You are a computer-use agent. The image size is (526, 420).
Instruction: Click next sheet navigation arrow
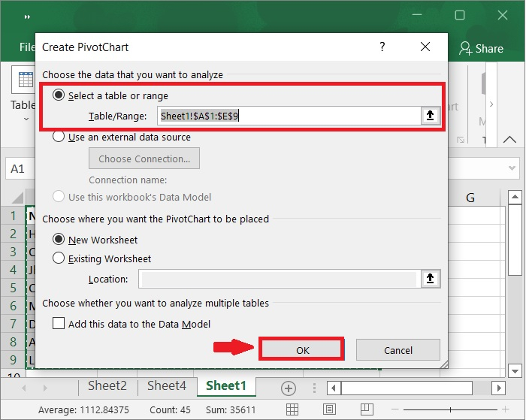pos(45,388)
